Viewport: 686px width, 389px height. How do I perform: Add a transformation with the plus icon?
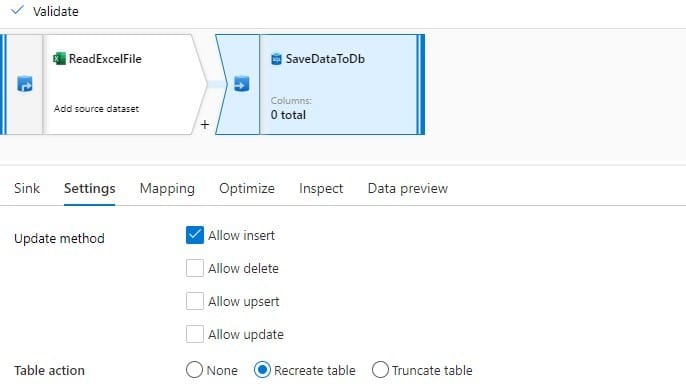[x=205, y=125]
